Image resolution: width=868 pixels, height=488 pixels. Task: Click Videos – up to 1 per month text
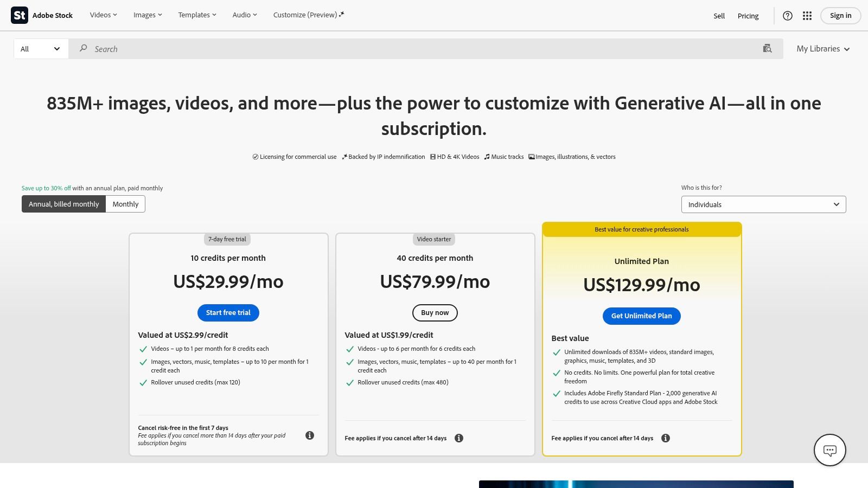pos(210,349)
